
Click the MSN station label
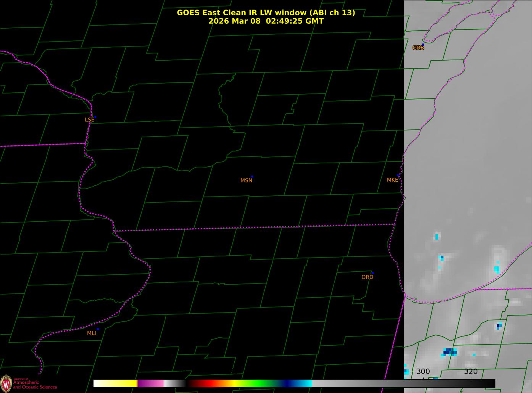[246, 180]
